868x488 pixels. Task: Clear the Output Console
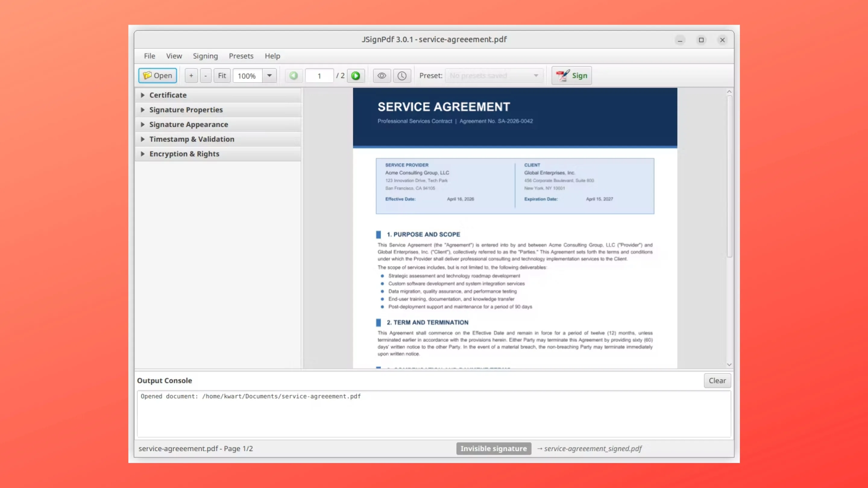click(717, 380)
